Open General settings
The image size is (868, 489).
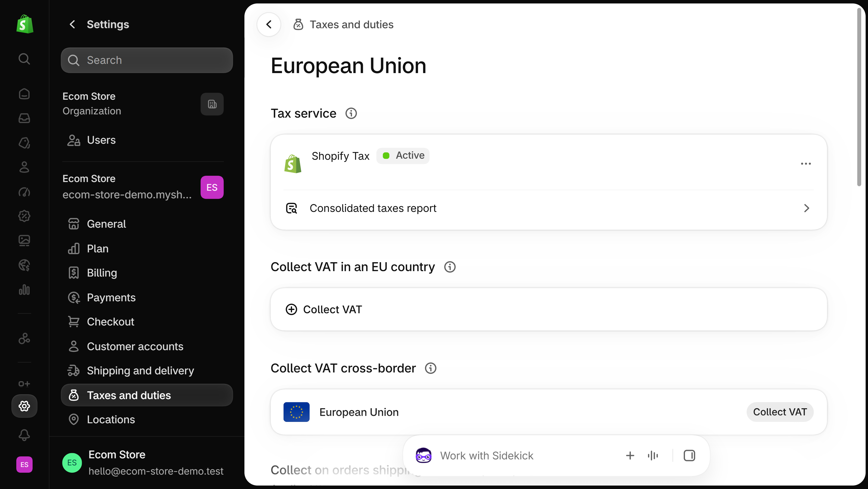click(x=147, y=224)
